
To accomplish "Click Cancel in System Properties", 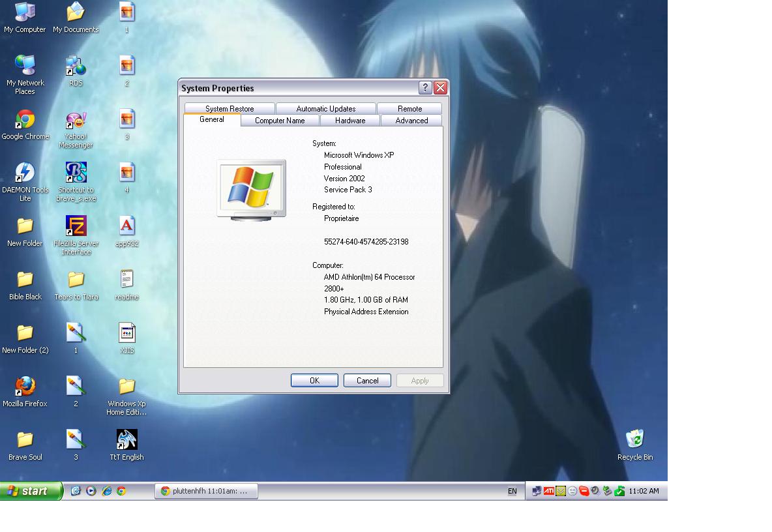I will pyautogui.click(x=367, y=381).
